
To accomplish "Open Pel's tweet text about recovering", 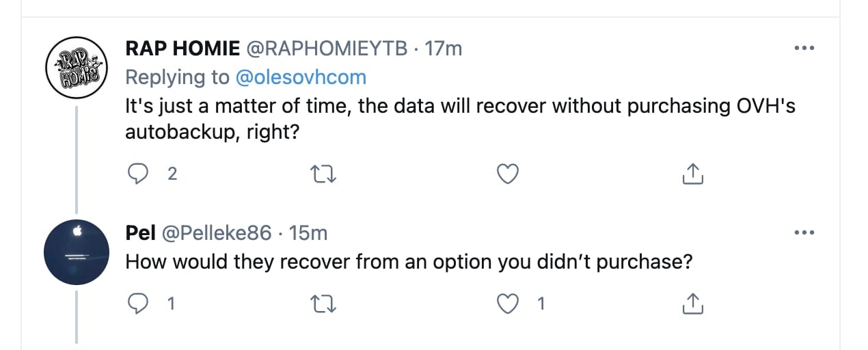I will (409, 262).
